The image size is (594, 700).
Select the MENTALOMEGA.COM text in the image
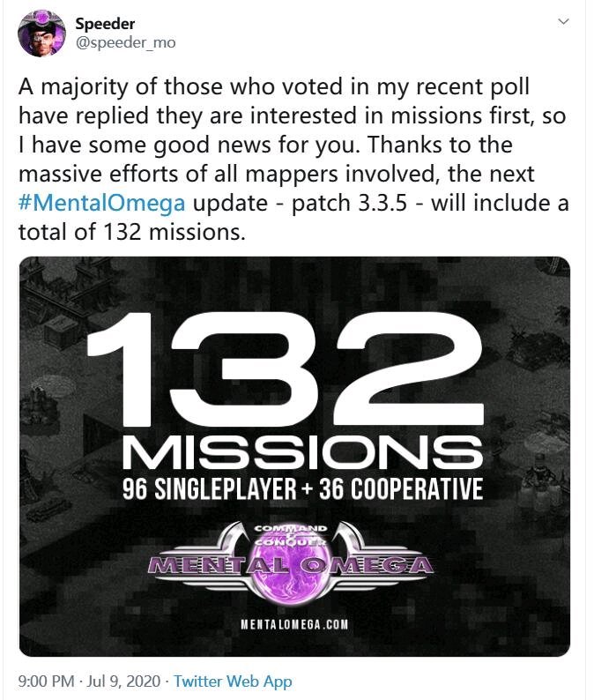click(x=294, y=624)
